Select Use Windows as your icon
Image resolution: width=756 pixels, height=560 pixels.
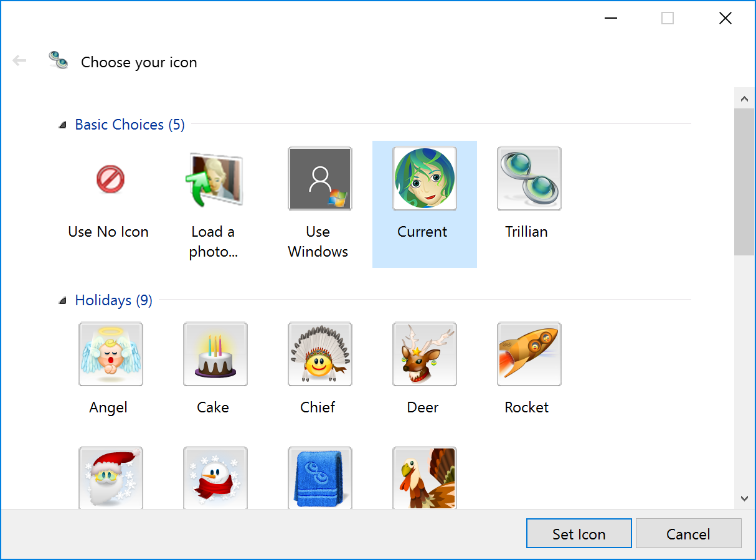pyautogui.click(x=319, y=178)
